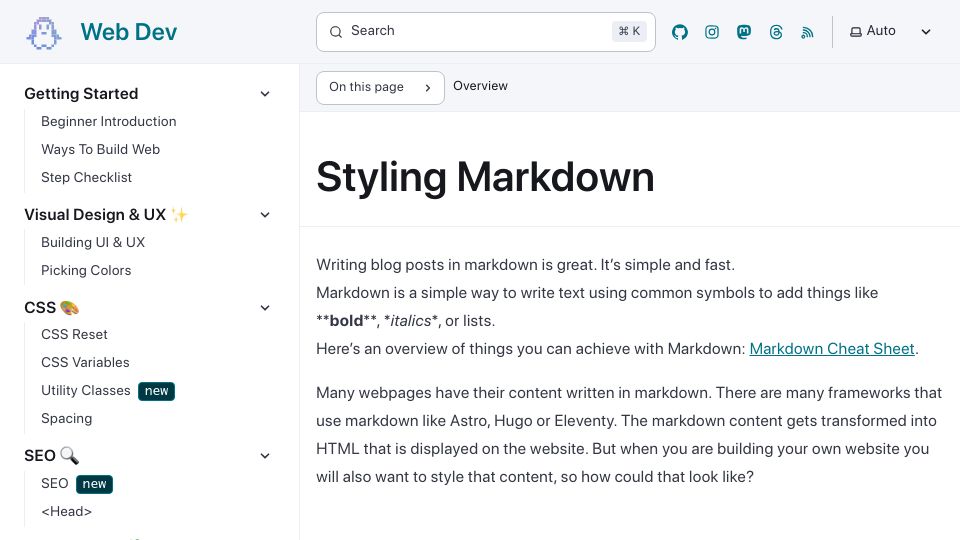Screen dimensions: 960x540
Task: Open the Auto theme dropdown
Action: coord(891,31)
